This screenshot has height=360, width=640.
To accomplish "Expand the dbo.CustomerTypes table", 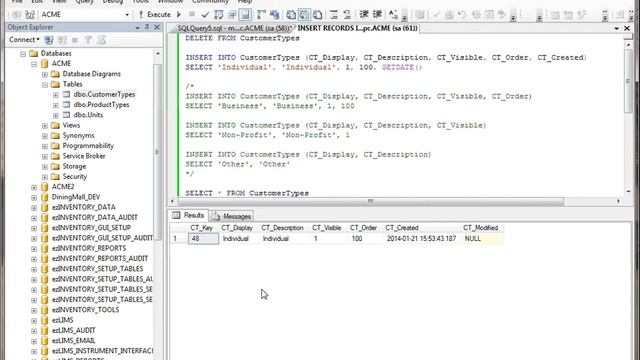I will click(x=56, y=95).
